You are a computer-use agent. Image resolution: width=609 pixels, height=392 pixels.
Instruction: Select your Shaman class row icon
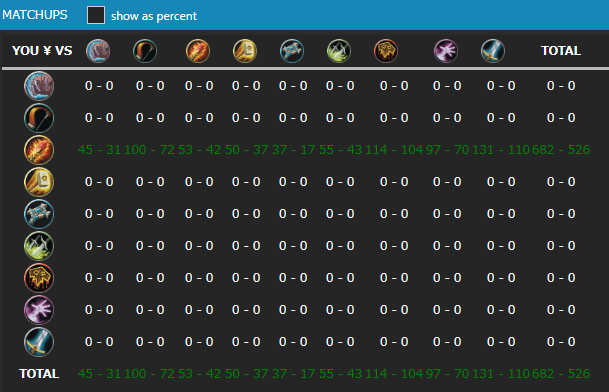(39, 278)
